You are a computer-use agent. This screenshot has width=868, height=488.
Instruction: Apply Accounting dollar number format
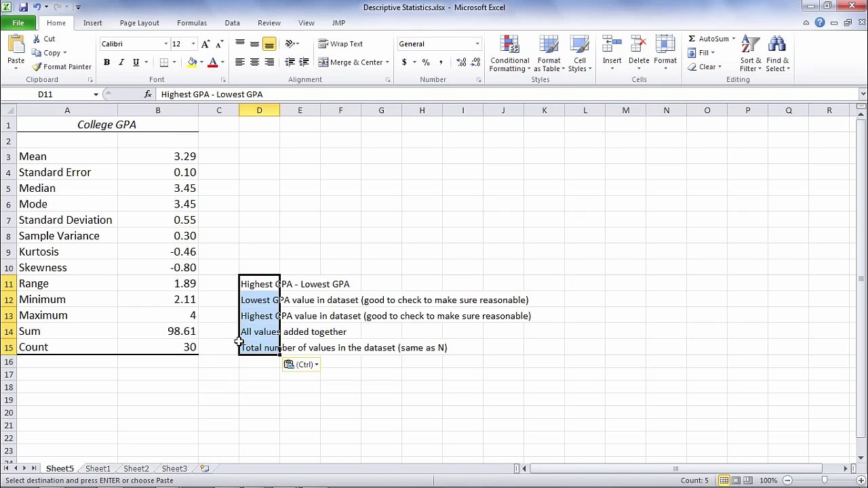click(x=404, y=62)
